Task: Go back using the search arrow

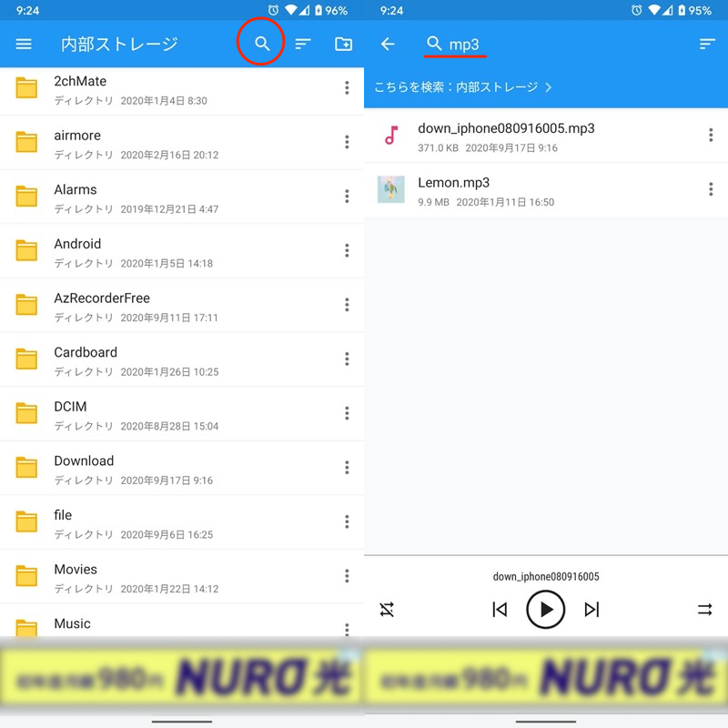Action: (388, 44)
